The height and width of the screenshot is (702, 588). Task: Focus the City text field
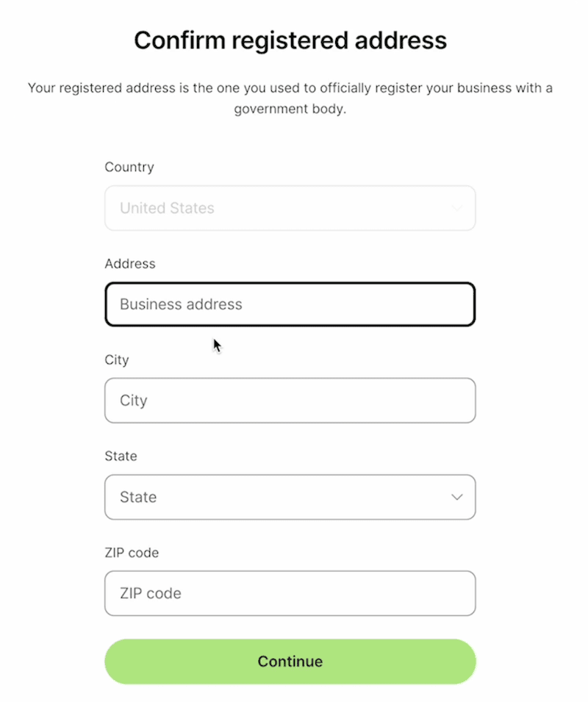point(290,401)
